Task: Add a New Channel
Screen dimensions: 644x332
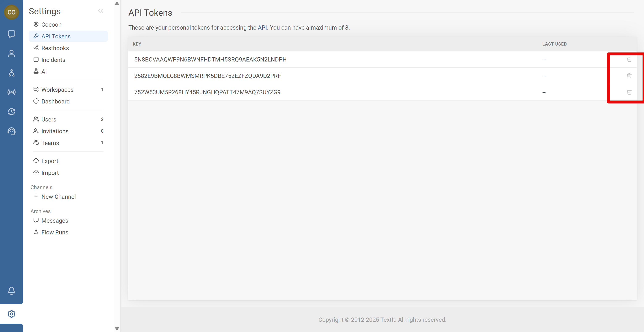Action: point(58,197)
